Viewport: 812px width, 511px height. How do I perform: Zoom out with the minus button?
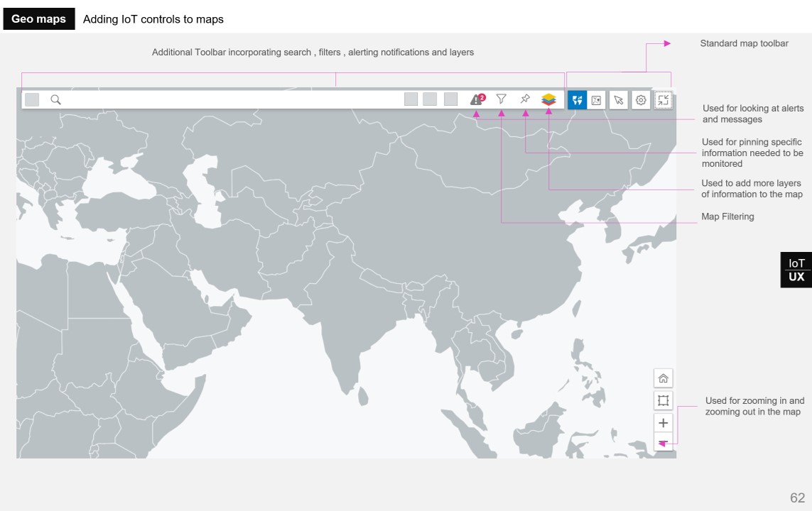pos(663,443)
